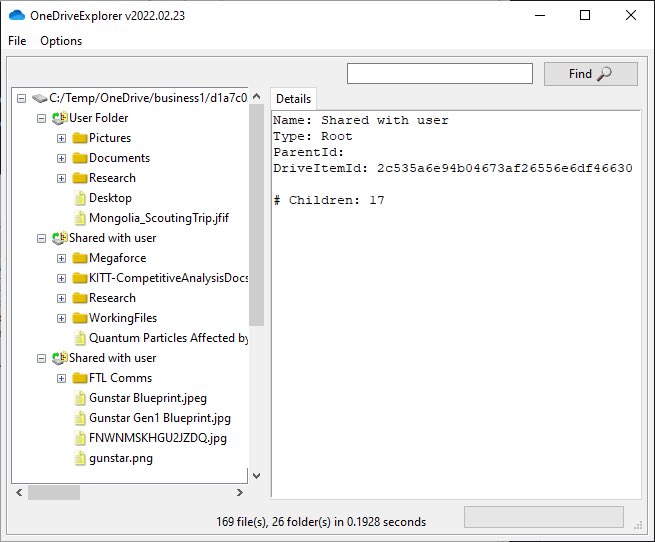Click the KITT-CompetitiveAnalysisDocs folder icon
655x542 pixels.
click(x=79, y=278)
